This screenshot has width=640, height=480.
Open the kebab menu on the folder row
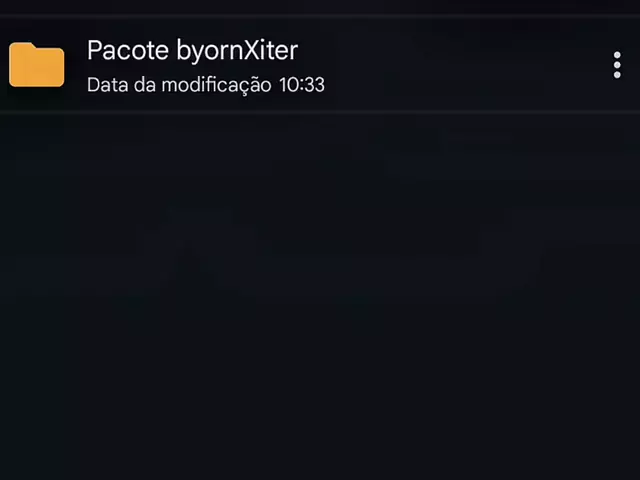click(x=617, y=64)
